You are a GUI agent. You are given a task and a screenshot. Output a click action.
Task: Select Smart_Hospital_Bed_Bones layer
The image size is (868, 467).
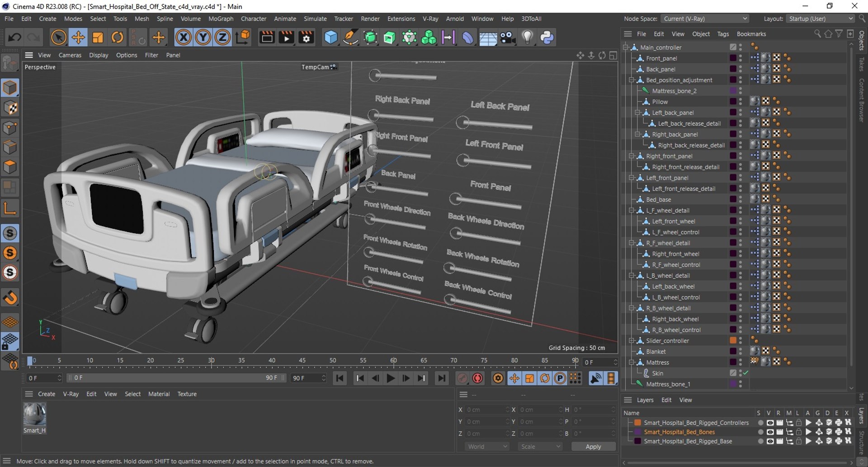click(679, 432)
